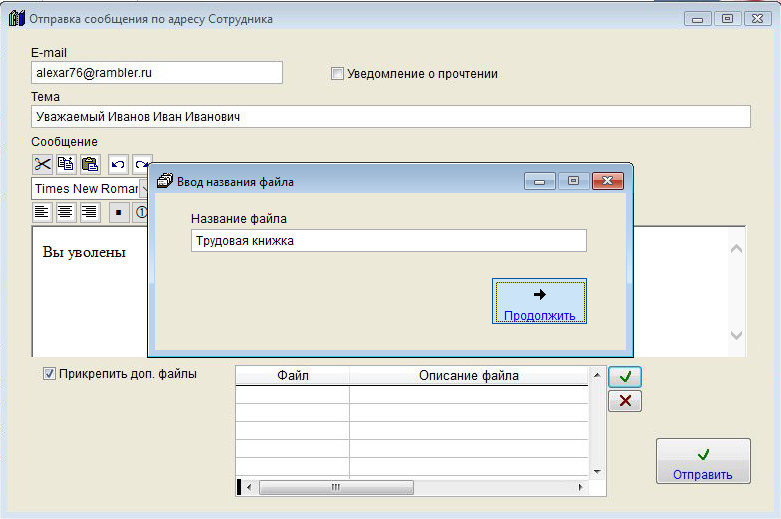Minimize the 'Ввод названия файла' dialog

(x=539, y=181)
